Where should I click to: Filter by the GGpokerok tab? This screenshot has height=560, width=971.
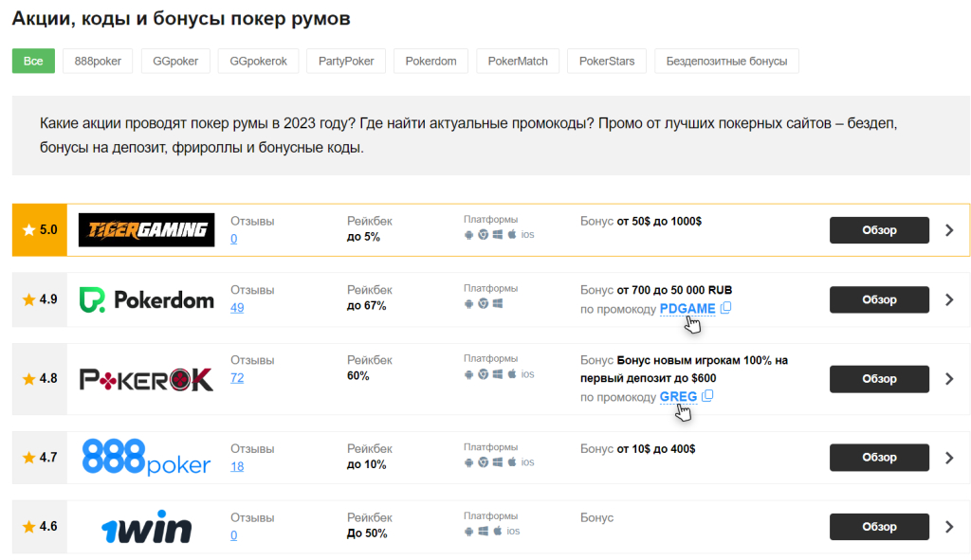point(258,62)
